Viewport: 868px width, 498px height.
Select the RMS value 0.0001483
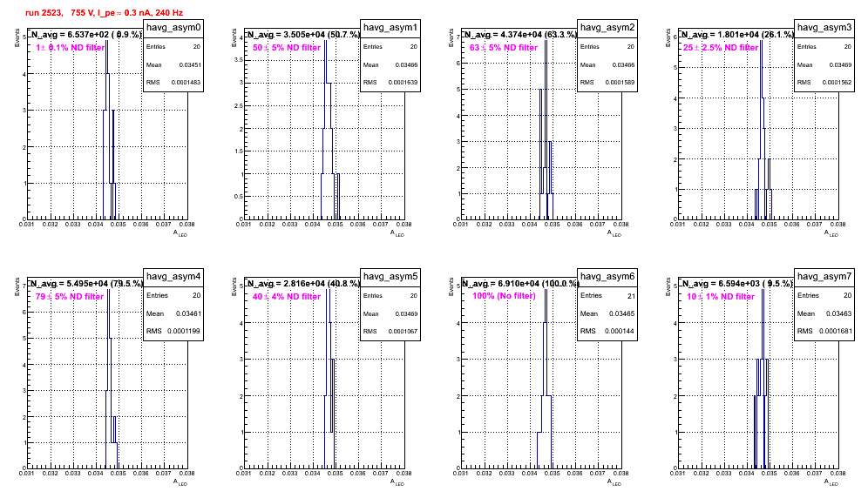tap(186, 83)
